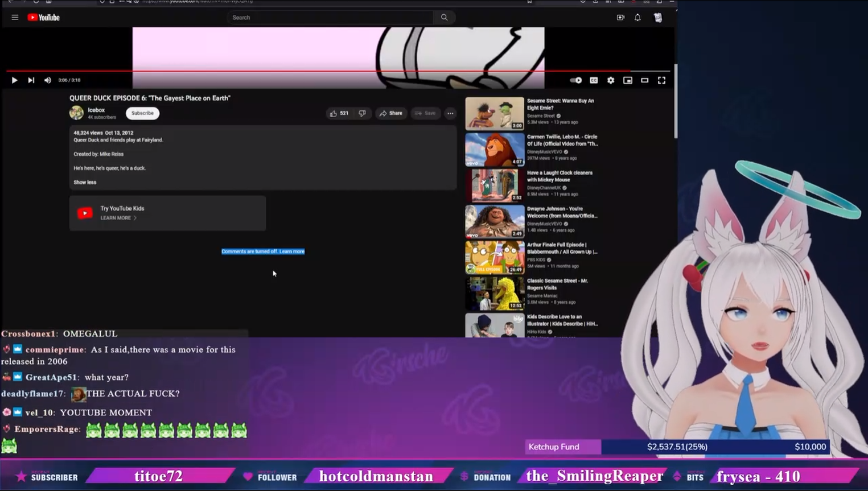868x491 pixels.
Task: Click the DisneyMusicVEVO channel under Circle of Life
Action: click(544, 152)
